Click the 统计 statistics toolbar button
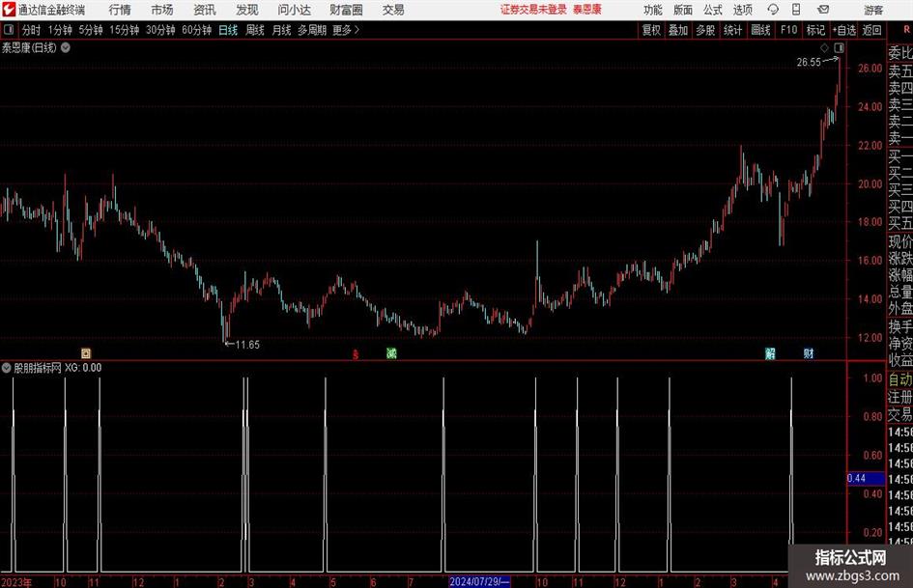This screenshot has height=588, width=913. point(733,30)
